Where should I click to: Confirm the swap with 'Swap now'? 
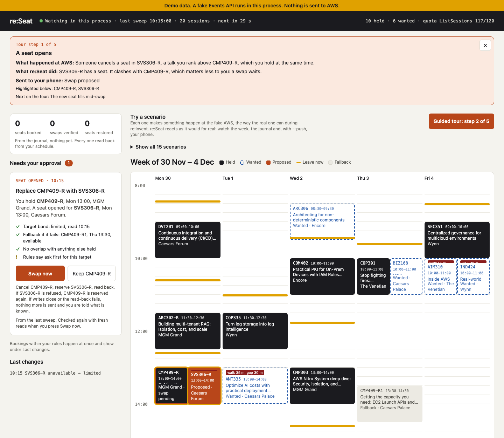(40, 273)
